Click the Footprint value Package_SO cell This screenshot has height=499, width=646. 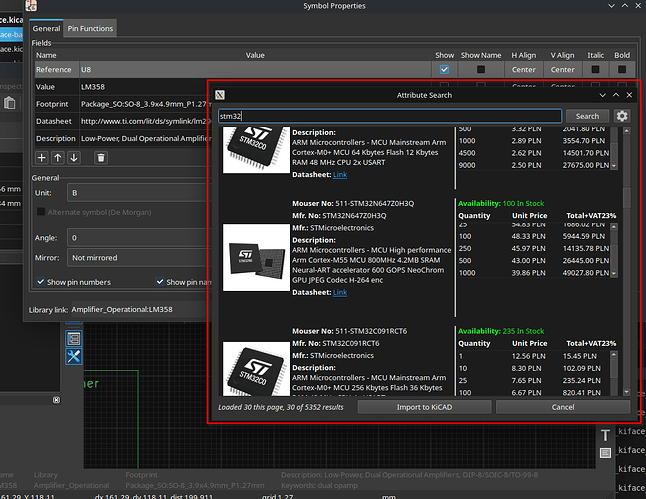pos(144,104)
